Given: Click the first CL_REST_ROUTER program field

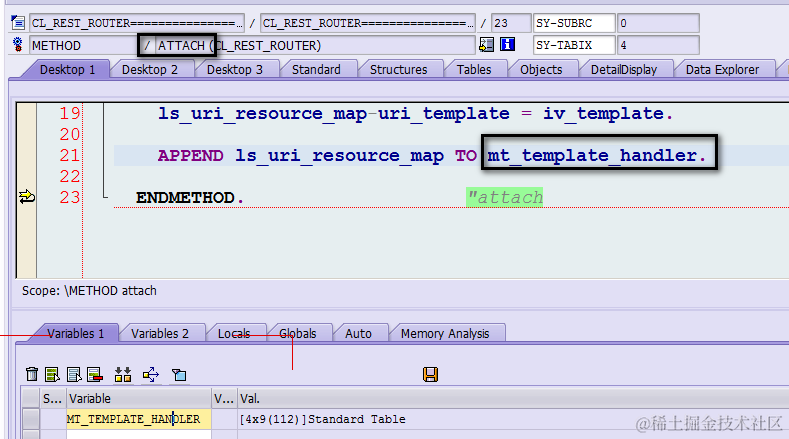Looking at the screenshot, I should 137,23.
